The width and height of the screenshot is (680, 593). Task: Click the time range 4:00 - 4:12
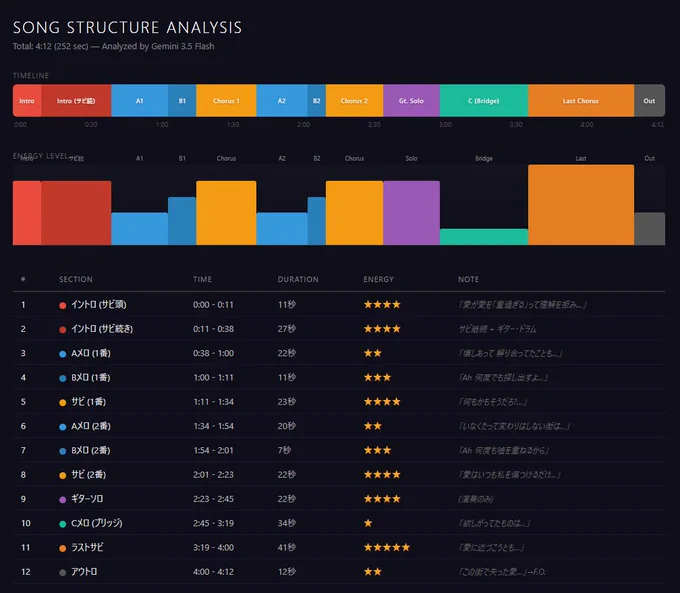click(x=213, y=572)
